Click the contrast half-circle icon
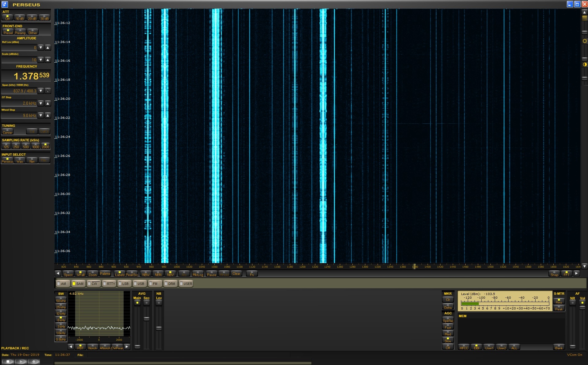 [x=584, y=64]
